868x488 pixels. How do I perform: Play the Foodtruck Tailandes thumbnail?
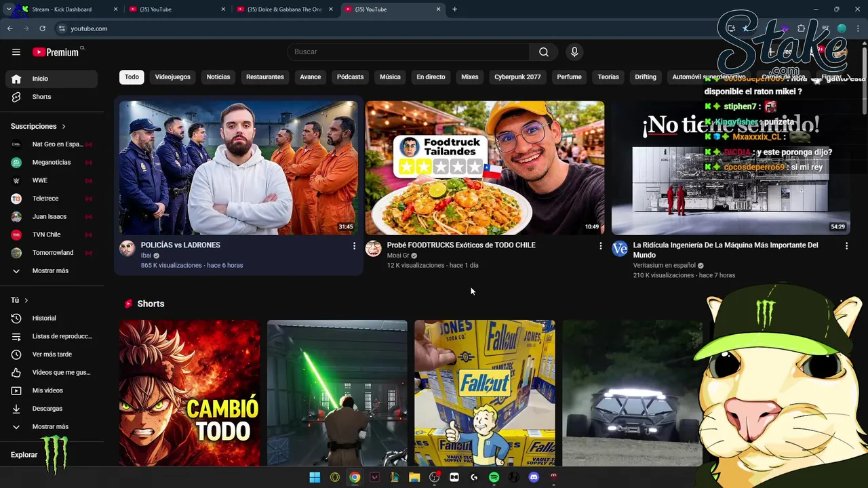click(485, 168)
